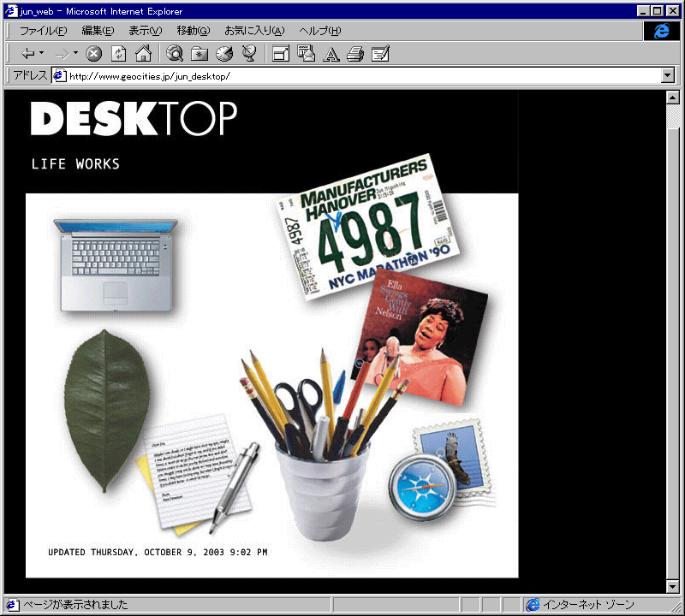The width and height of the screenshot is (685, 616).
Task: Click the vertical scrollbar down arrow
Action: click(x=673, y=586)
